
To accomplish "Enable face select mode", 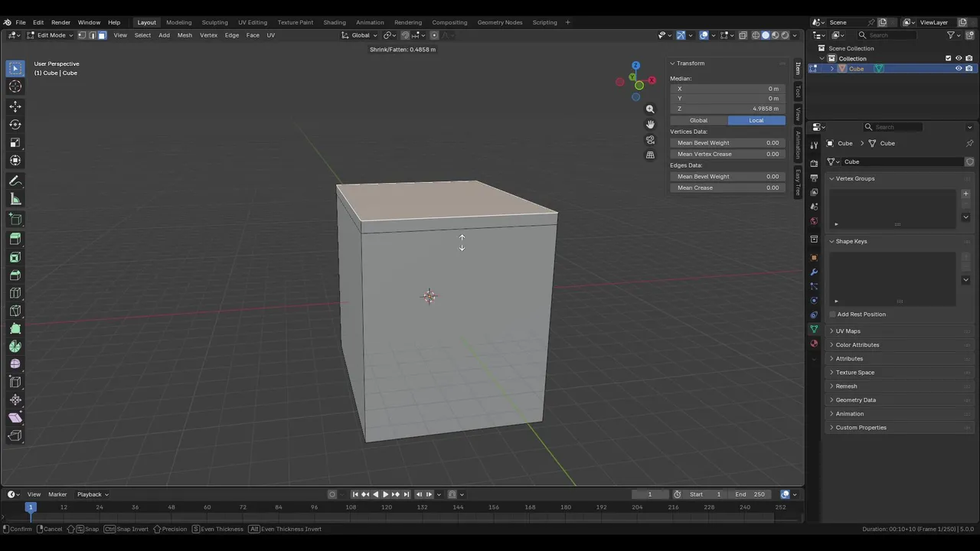I will coord(102,35).
